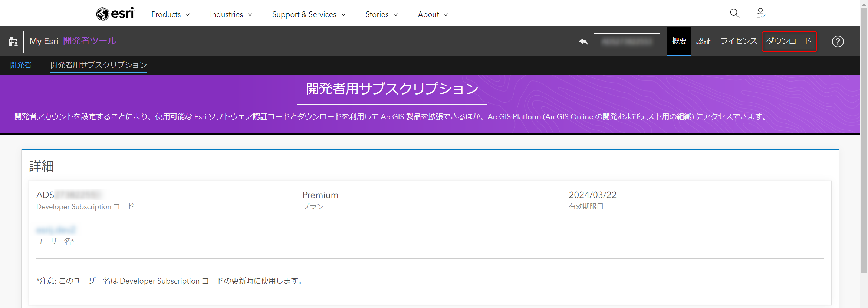Click the 詳細 section heading
This screenshot has width=868, height=308.
[42, 166]
